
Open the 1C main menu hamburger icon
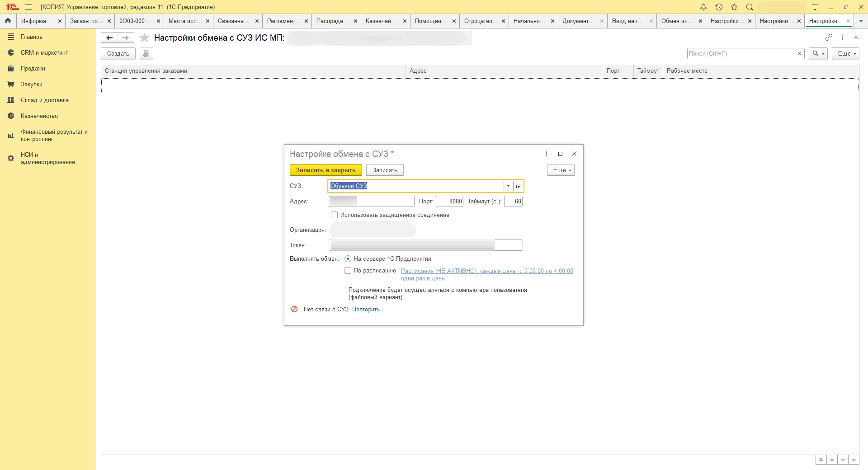coord(28,7)
